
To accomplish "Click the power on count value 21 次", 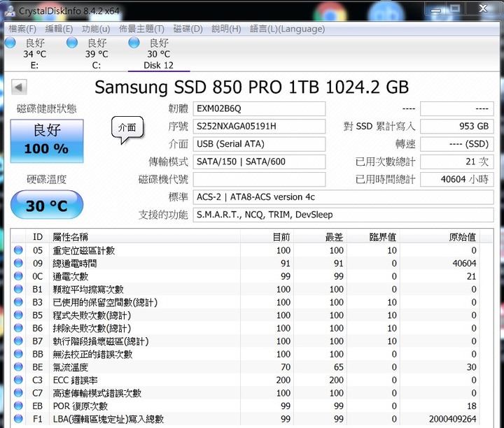I will pyautogui.click(x=456, y=162).
